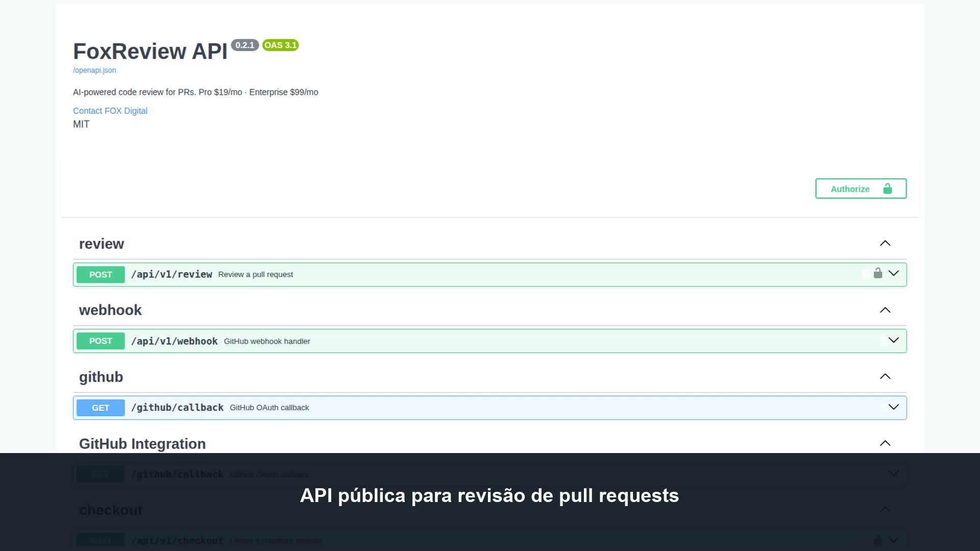Click the 'AI-powered code review for PRs' description
Screen dimensions: 980x551
coord(195,92)
